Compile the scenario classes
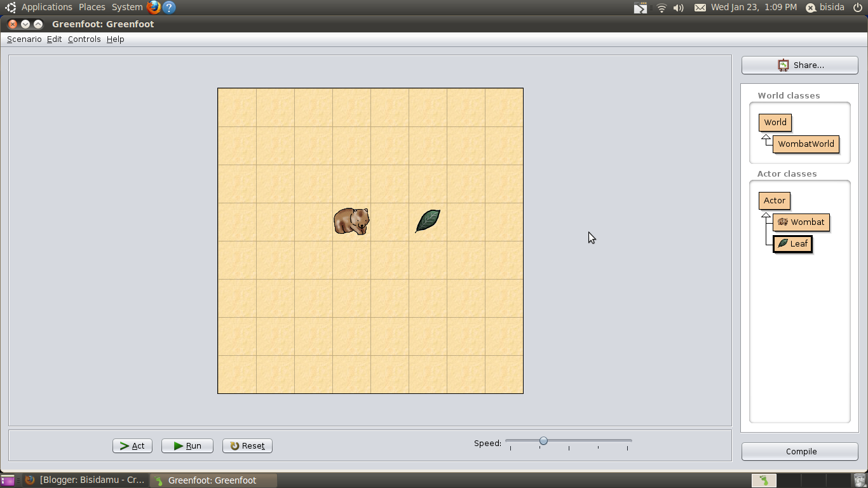The width and height of the screenshot is (868, 488). pos(800,451)
